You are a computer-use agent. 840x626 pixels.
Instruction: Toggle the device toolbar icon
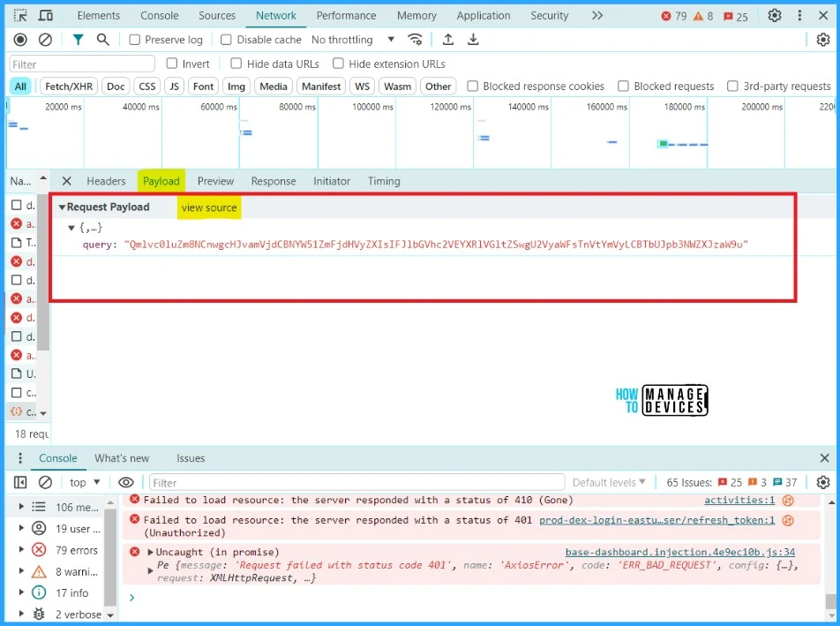[46, 16]
